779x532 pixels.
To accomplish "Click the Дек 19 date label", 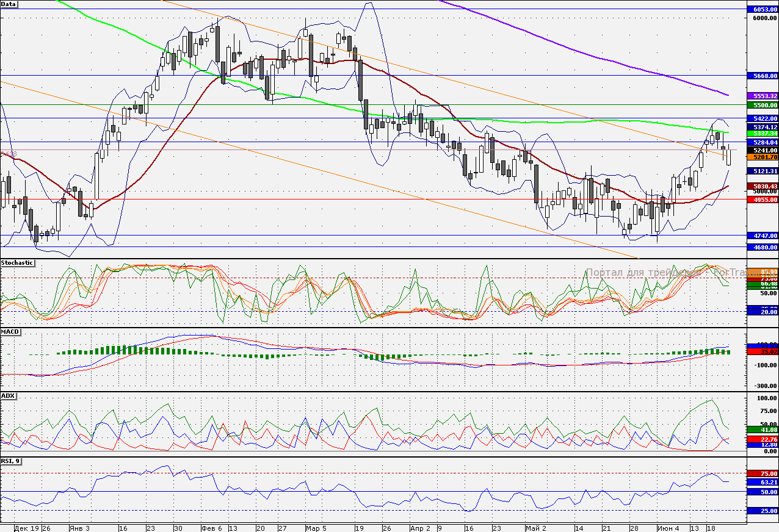I will [27, 528].
